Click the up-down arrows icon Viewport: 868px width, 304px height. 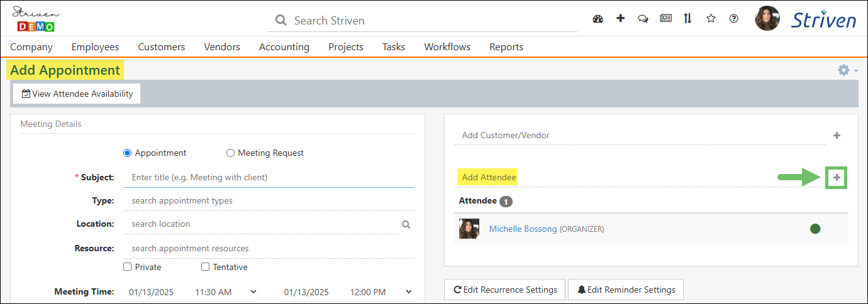click(687, 18)
